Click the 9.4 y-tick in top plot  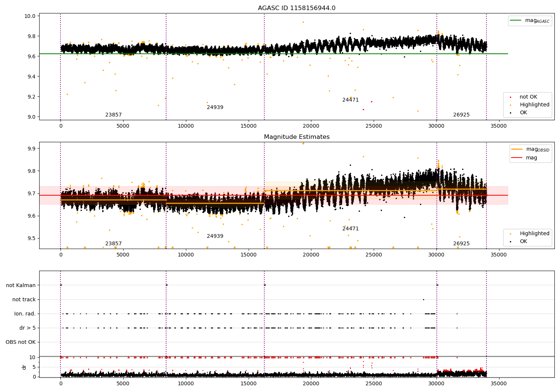click(x=31, y=77)
